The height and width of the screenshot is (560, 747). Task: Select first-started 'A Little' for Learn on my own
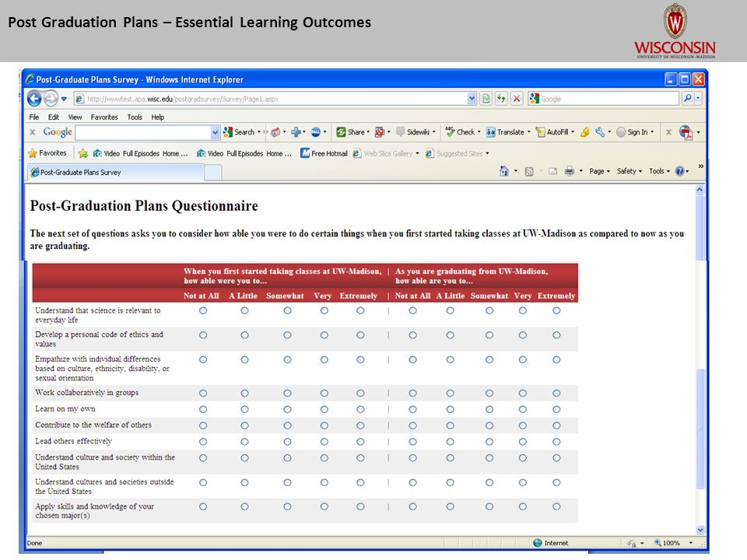tap(244, 410)
